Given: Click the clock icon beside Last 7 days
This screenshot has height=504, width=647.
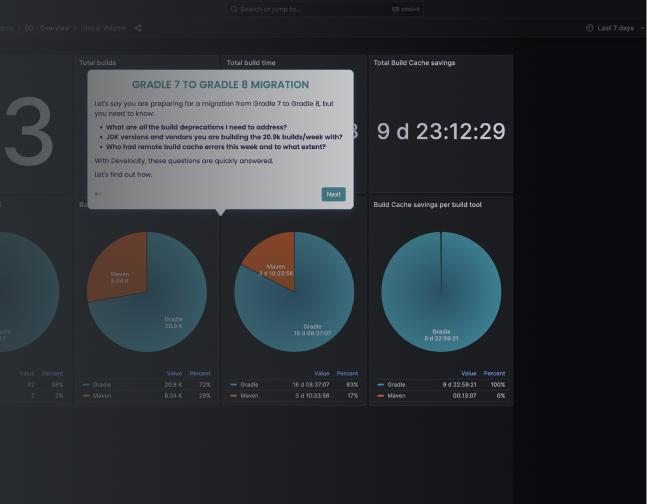Looking at the screenshot, I should pyautogui.click(x=589, y=28).
